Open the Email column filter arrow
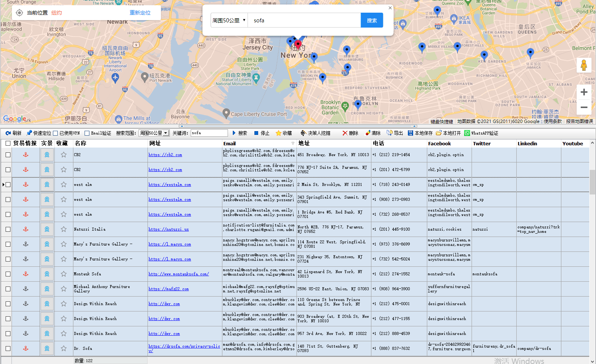This screenshot has height=364, width=596. pos(293,143)
